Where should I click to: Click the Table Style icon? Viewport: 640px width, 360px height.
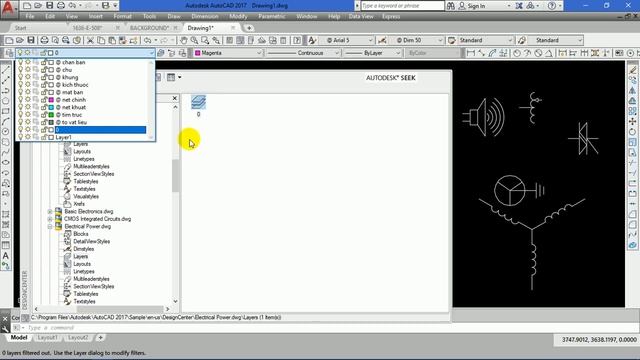[451, 40]
